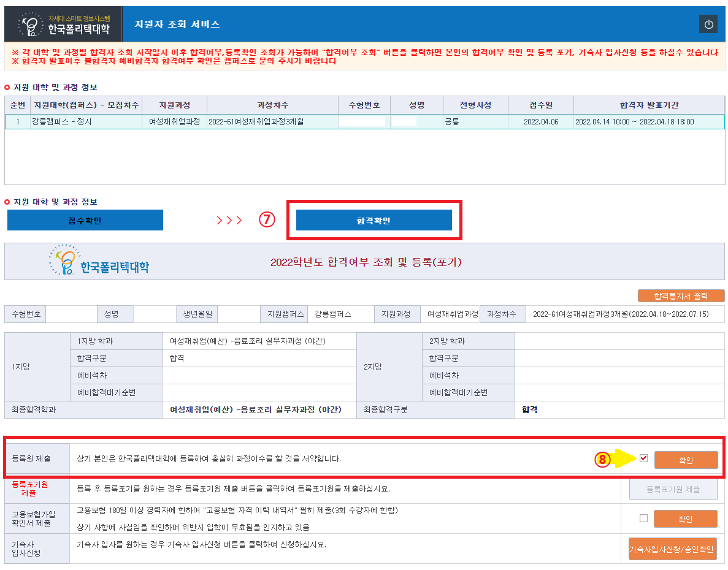Open 기숙사입사신청/승인확인

[672, 549]
